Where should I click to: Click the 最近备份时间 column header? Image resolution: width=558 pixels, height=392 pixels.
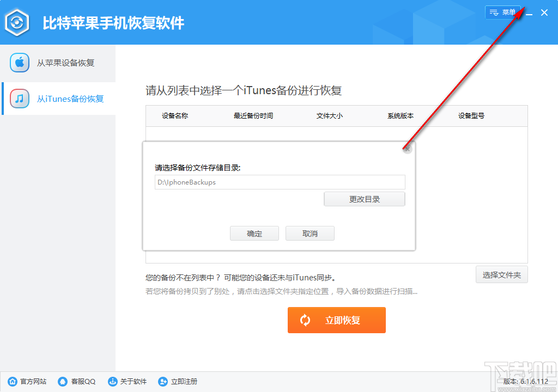tap(253, 115)
